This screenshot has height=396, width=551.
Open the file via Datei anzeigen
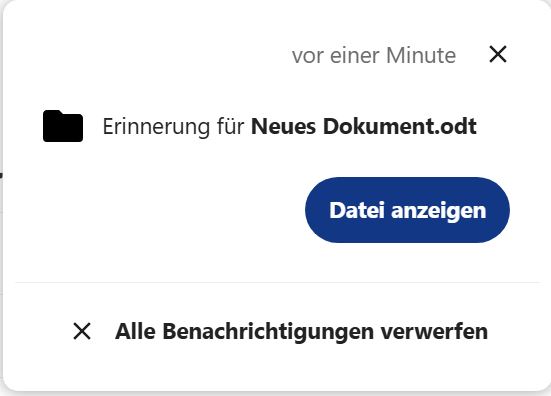point(407,210)
